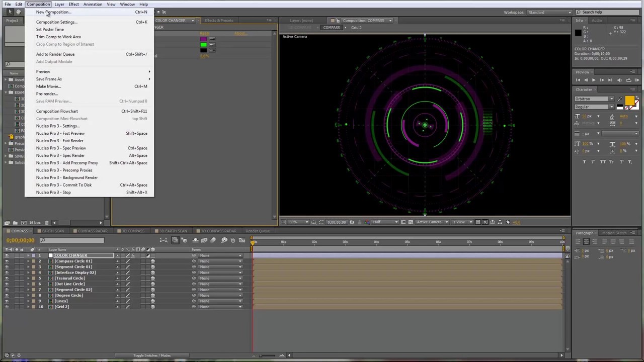
Task: Pick a color with the Character eyedropper
Action: 620,99
